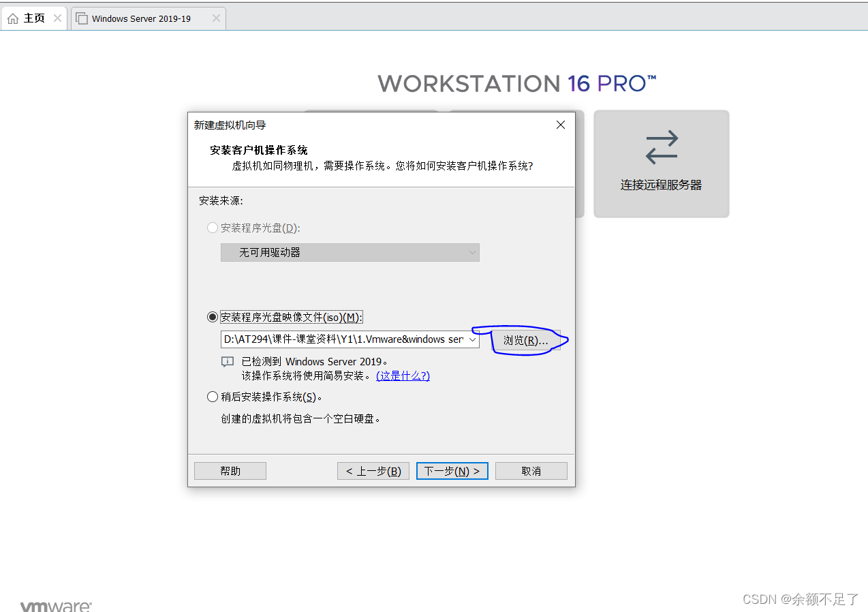The image size is (868, 612).
Task: Click the 该操作系统将使用简易安装 text
Action: (x=307, y=376)
